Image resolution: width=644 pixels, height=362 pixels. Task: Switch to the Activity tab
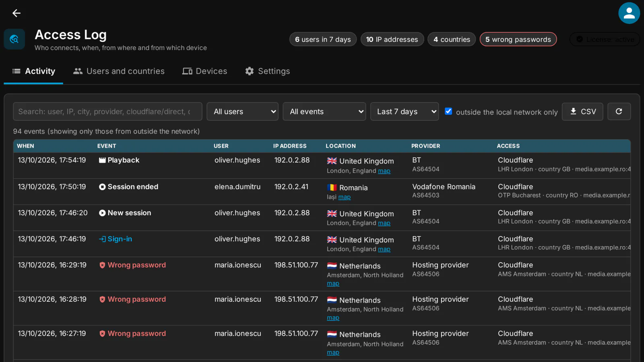point(33,71)
